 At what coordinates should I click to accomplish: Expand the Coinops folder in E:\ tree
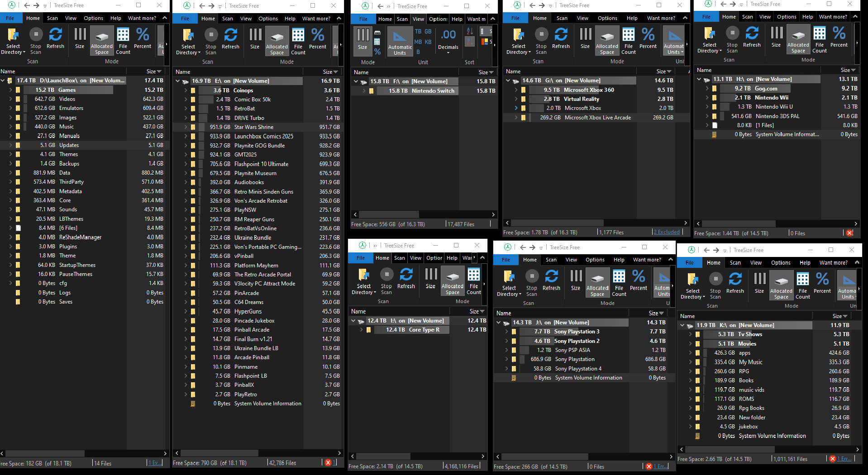point(186,90)
